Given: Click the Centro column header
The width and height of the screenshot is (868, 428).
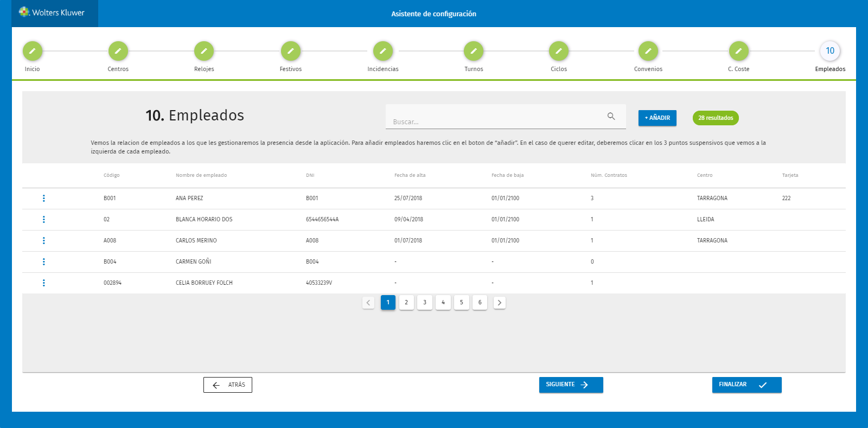Looking at the screenshot, I should [x=705, y=175].
